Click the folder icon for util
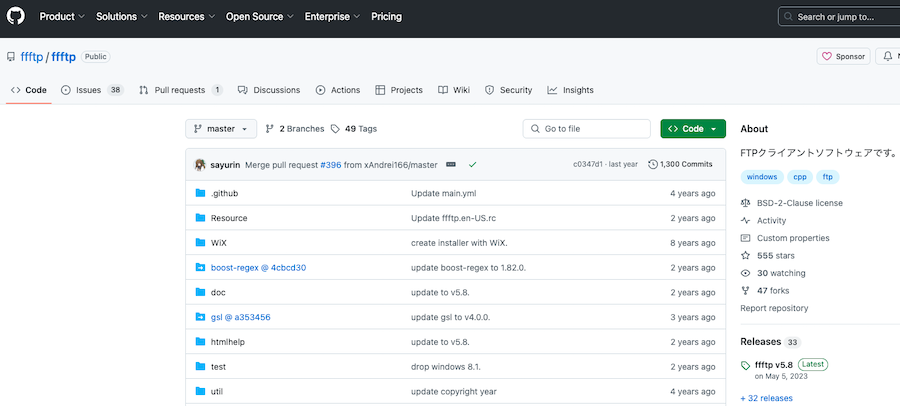Viewport: 900px width, 406px height. coord(200,391)
